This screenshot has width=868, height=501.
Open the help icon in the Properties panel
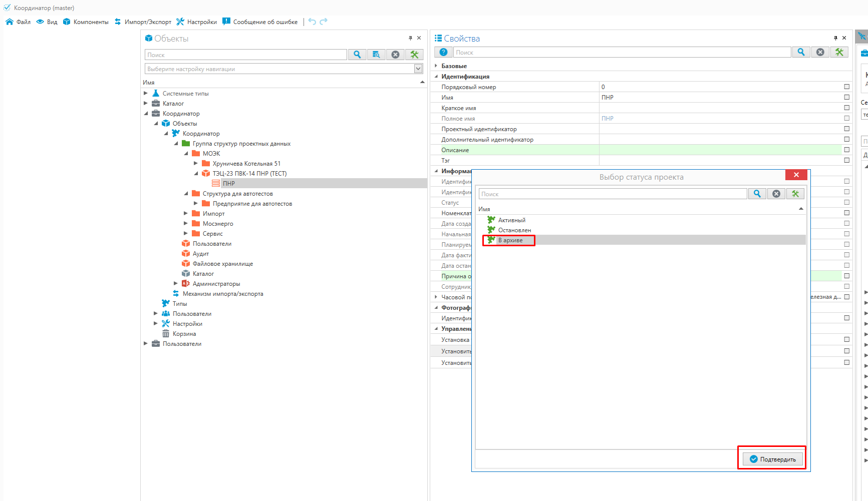443,52
